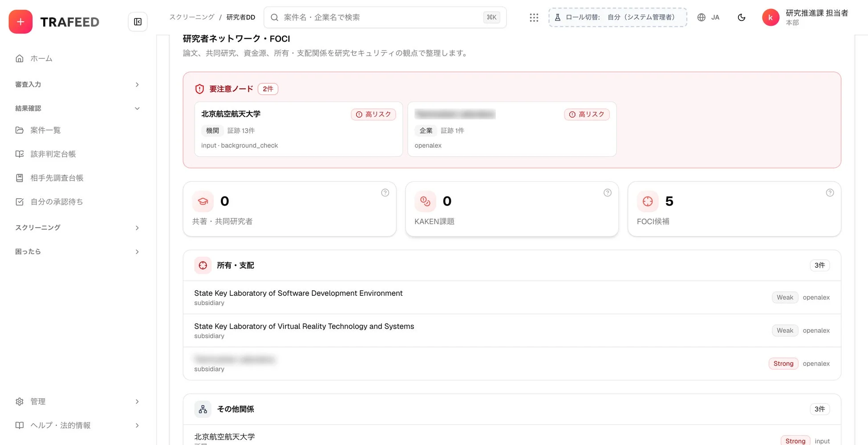Expand the 困ったら section
Image resolution: width=868 pixels, height=445 pixels.
pos(78,252)
